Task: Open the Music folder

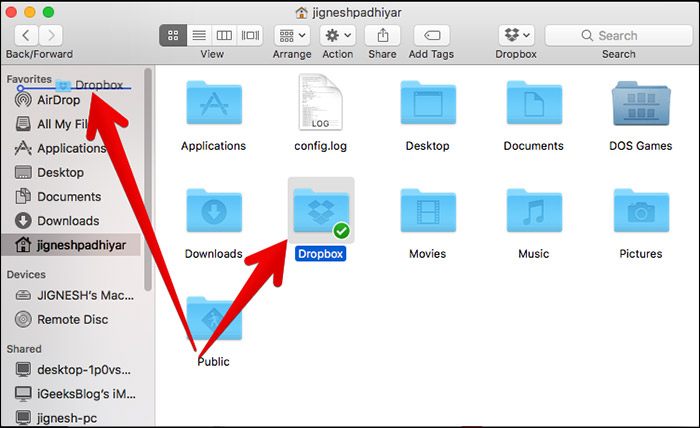Action: click(x=533, y=213)
